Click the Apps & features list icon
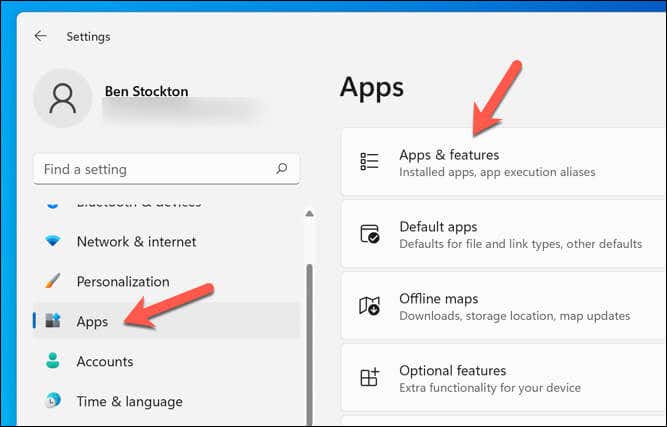Screen dimensions: 667x427 pyautogui.click(x=369, y=162)
